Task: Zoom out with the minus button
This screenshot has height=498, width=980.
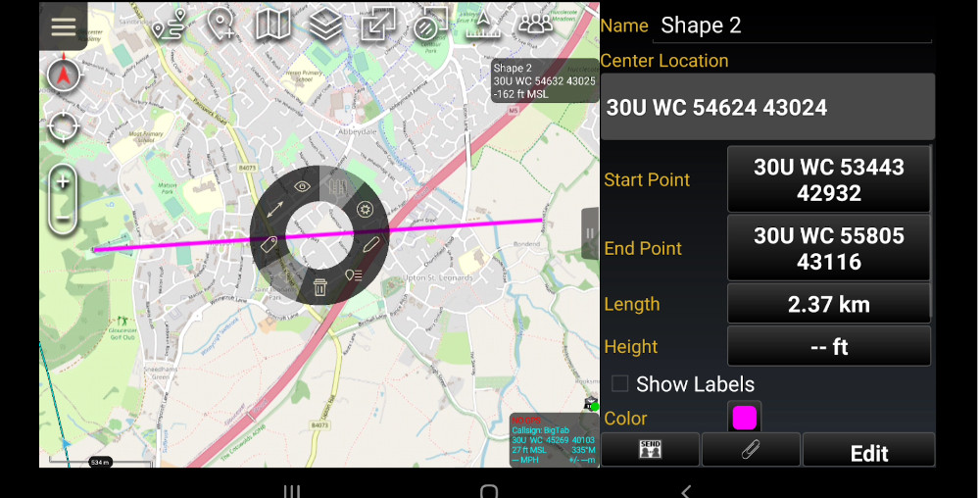Action: (63, 218)
